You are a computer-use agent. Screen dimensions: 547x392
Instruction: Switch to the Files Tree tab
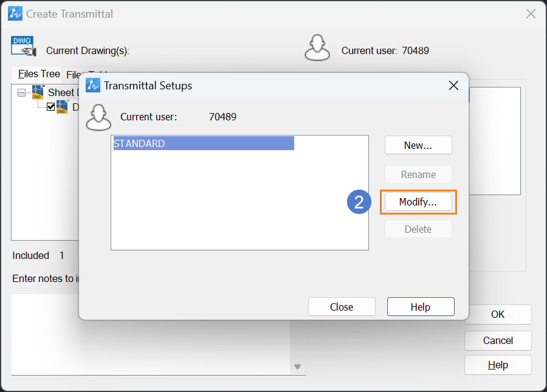[x=39, y=74]
